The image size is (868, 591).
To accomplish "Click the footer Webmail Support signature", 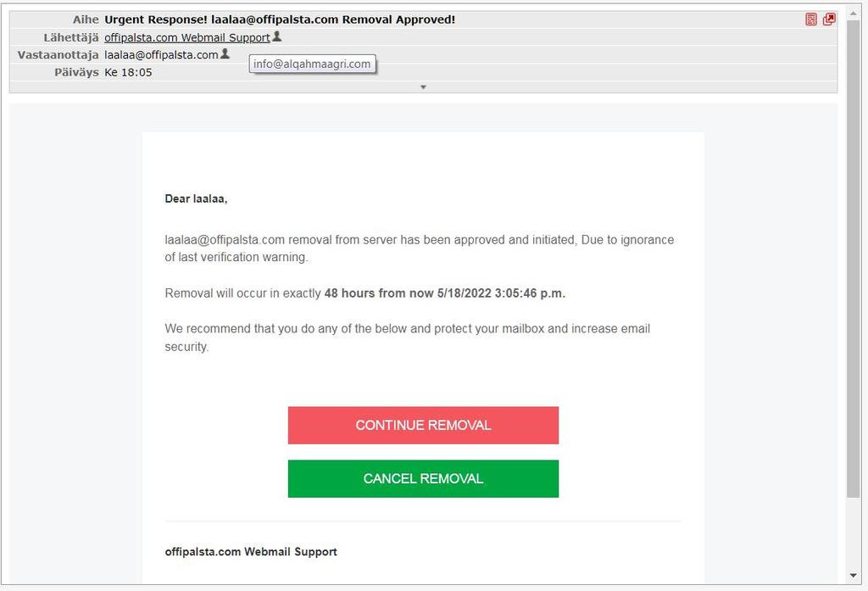I will point(251,552).
